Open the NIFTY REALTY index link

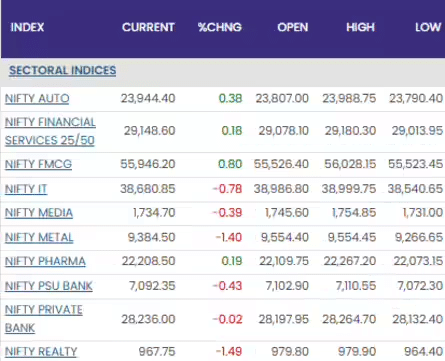[41, 352]
